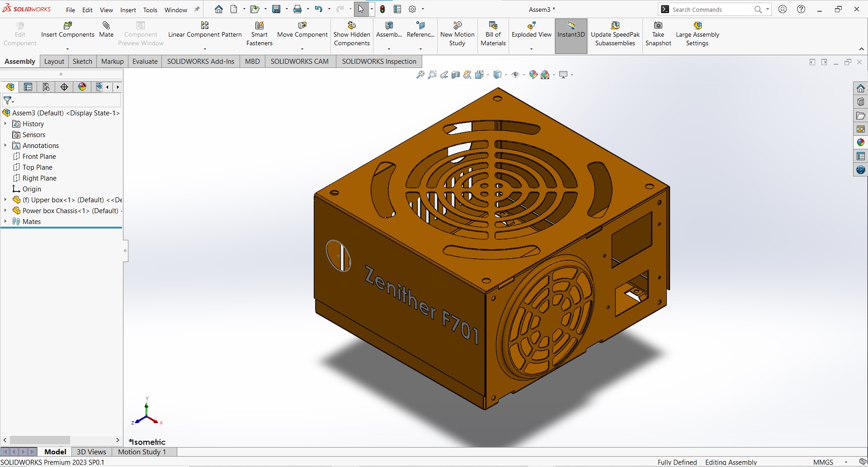Open Bill of Materials tool
The height and width of the screenshot is (467, 868).
[x=493, y=34]
